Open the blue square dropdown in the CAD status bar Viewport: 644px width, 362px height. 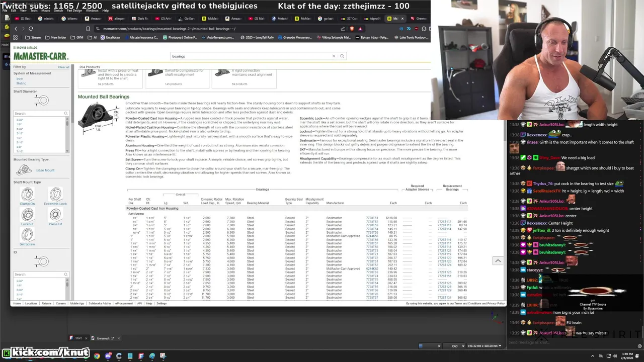coord(430,346)
